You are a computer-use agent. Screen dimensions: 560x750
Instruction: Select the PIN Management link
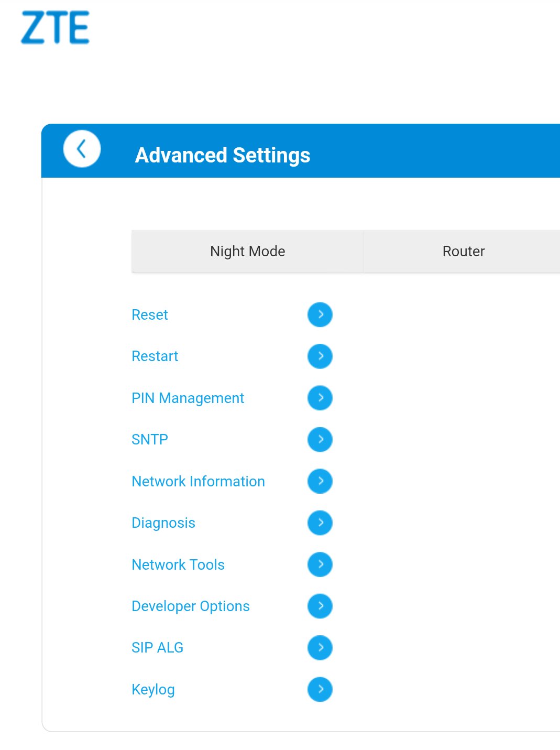tap(188, 398)
